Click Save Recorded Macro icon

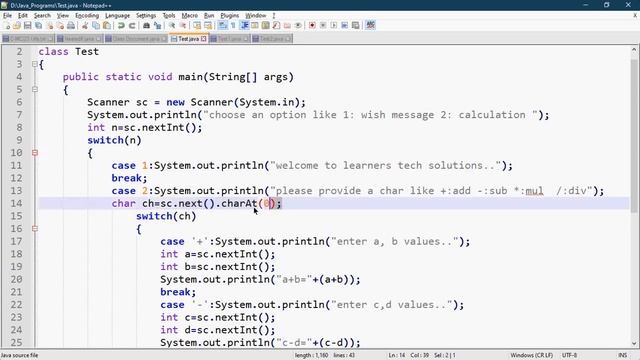click(356, 25)
